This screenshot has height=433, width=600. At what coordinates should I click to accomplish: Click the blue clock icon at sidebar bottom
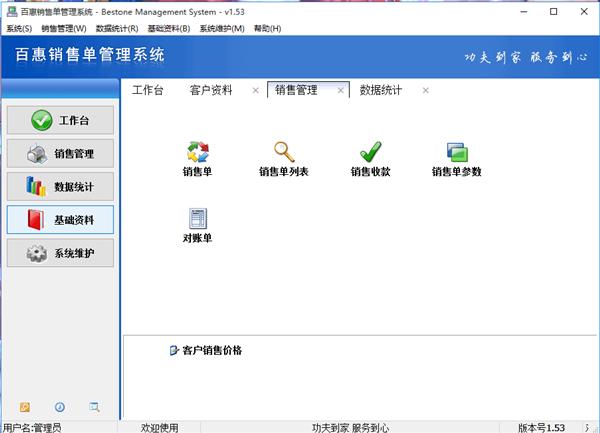(60, 407)
